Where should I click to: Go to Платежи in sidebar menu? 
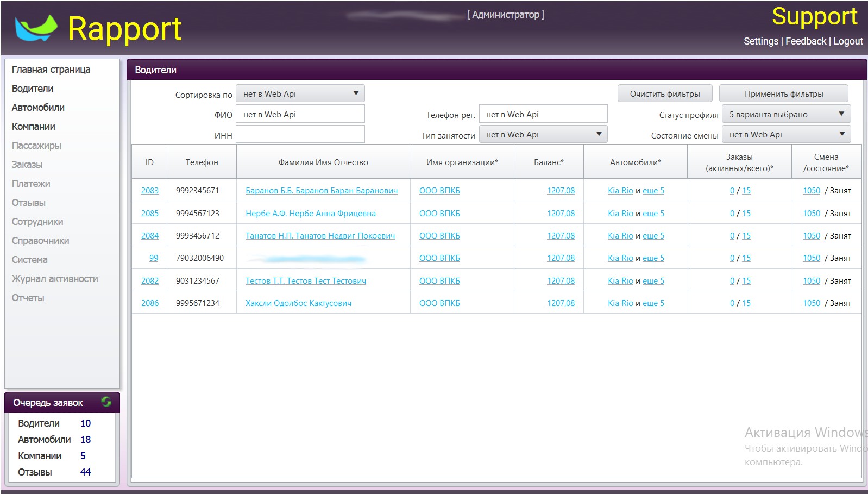[x=31, y=184]
